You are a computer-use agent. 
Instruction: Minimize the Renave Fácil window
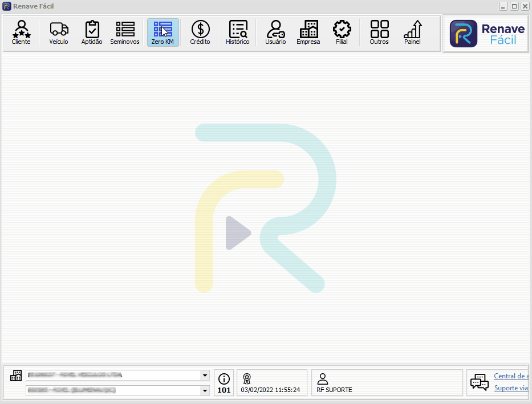coord(503,6)
